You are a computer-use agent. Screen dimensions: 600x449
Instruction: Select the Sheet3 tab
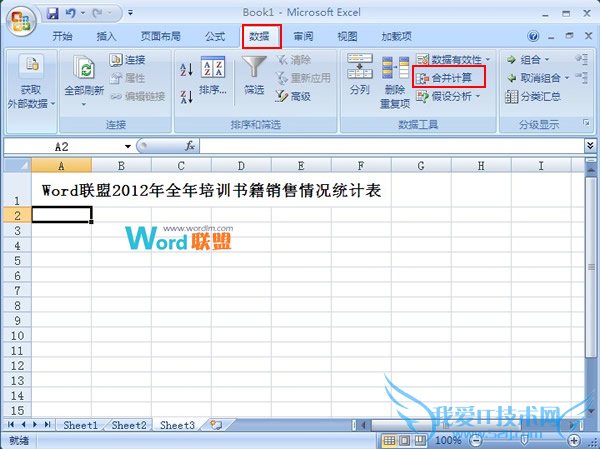[x=177, y=425]
